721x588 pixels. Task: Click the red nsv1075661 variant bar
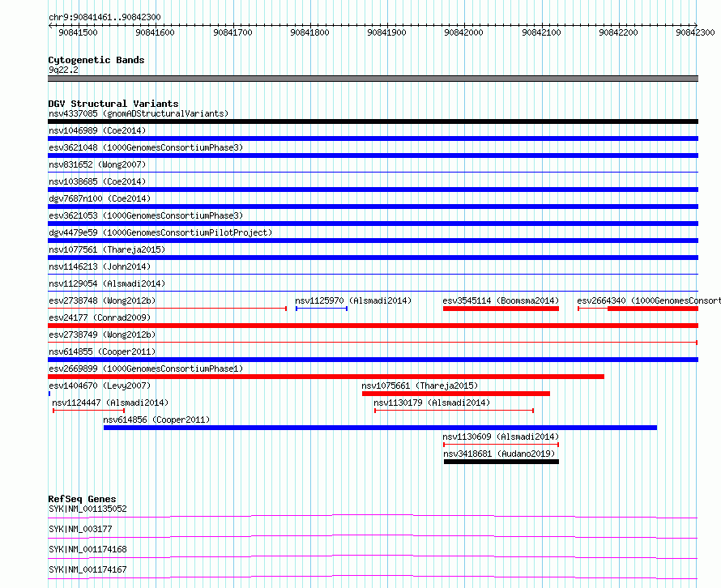click(455, 394)
